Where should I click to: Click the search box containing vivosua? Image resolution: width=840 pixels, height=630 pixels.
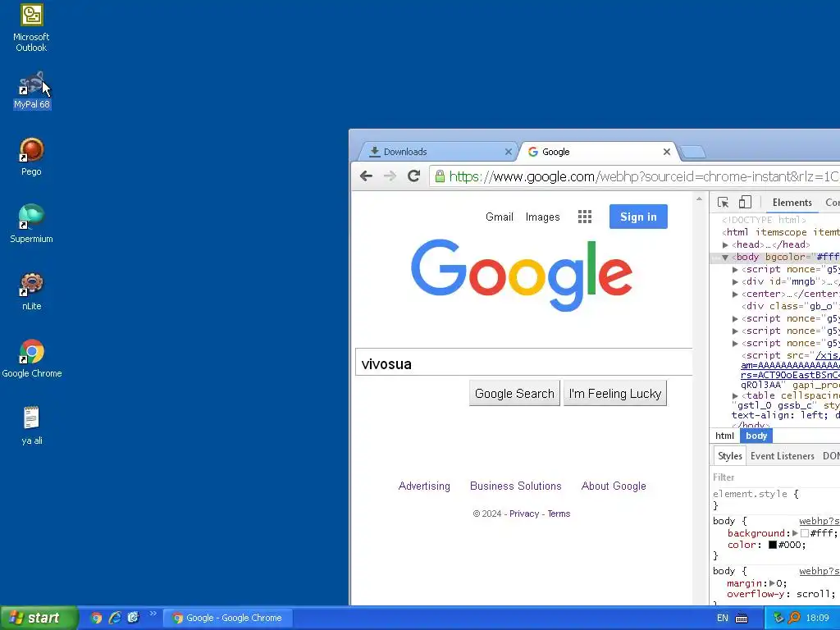click(523, 363)
